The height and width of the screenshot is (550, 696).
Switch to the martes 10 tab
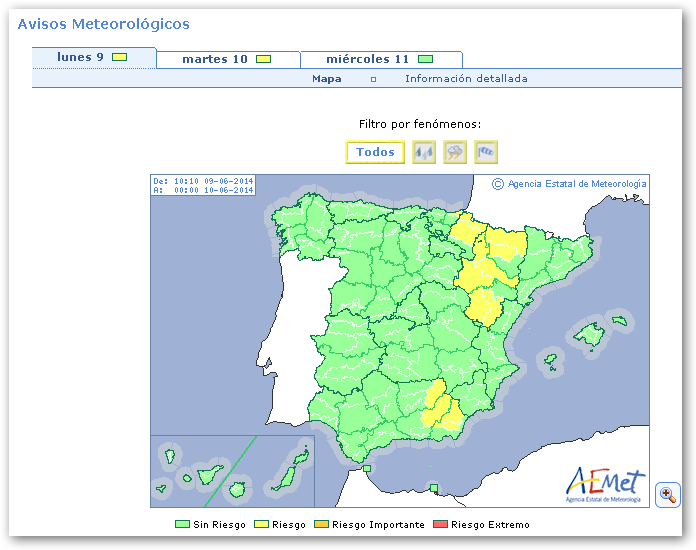tap(227, 60)
